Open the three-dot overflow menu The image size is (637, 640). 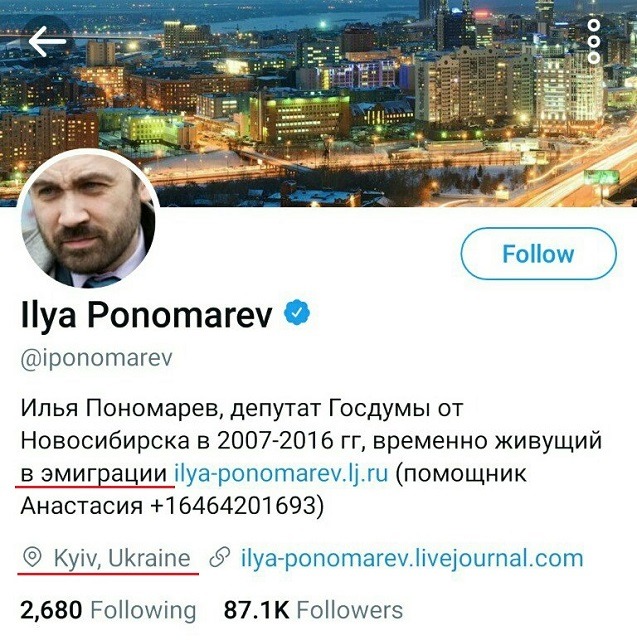(x=594, y=41)
